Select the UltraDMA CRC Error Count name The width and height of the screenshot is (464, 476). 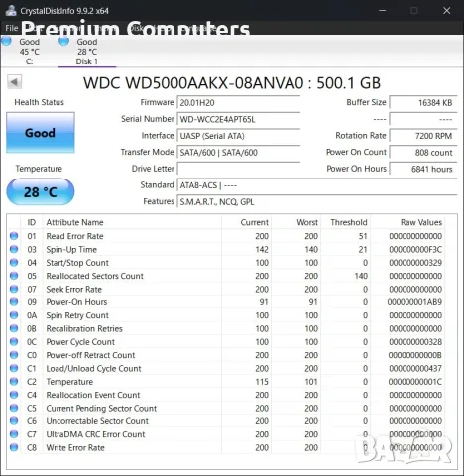pos(95,434)
